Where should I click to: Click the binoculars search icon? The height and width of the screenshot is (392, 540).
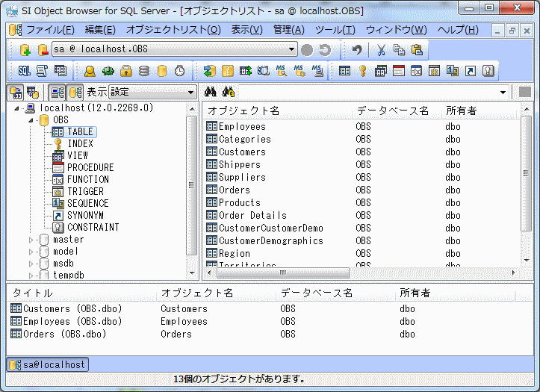(211, 93)
